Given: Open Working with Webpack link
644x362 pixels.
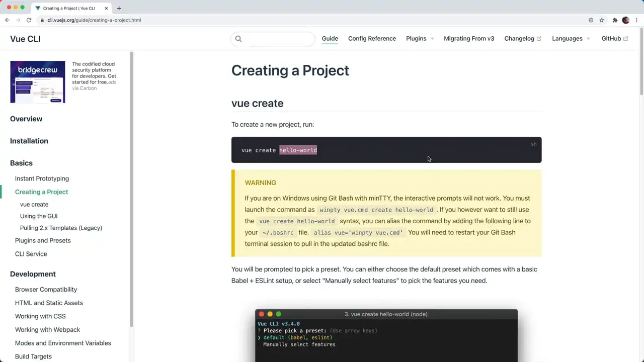Looking at the screenshot, I should pyautogui.click(x=47, y=330).
